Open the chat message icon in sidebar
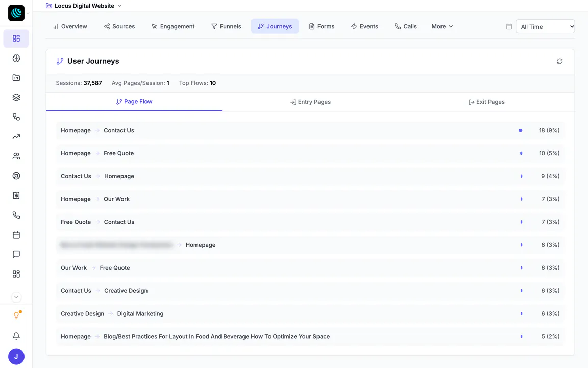 tap(16, 254)
